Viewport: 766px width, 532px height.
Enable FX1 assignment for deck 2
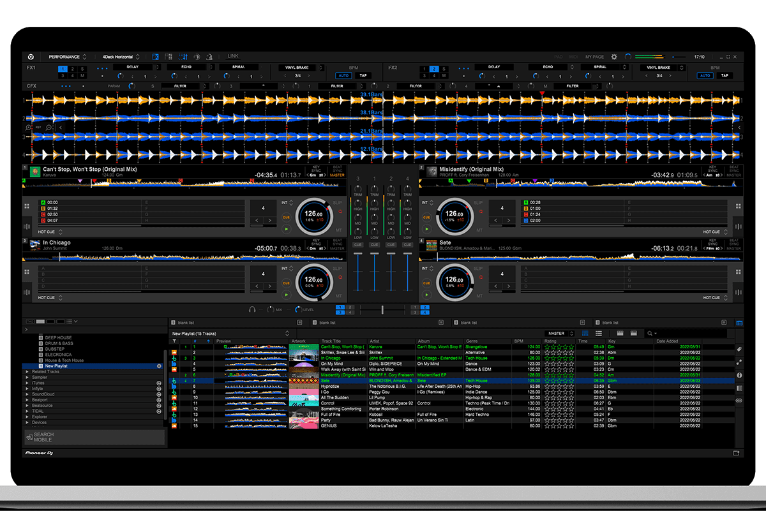click(x=72, y=69)
